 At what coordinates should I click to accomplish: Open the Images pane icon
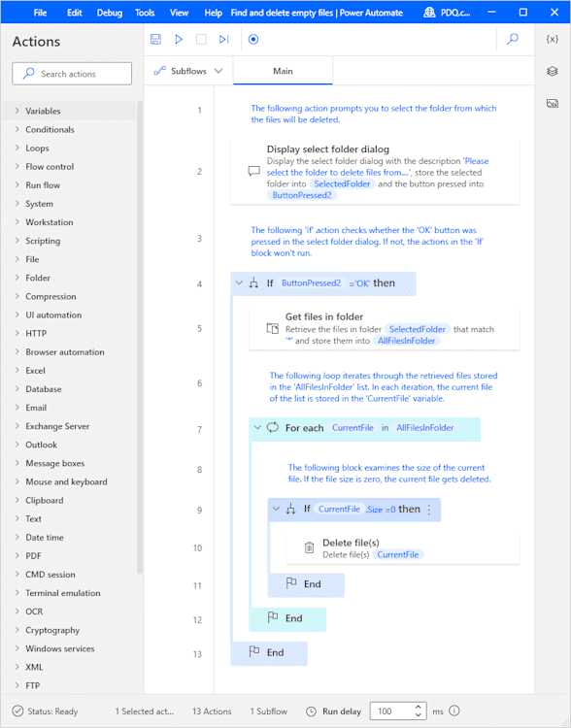click(x=552, y=103)
